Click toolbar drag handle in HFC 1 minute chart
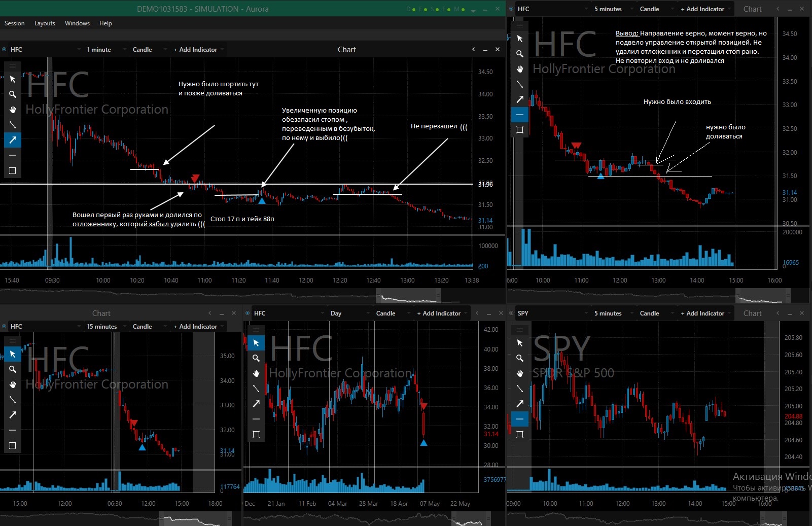 13,66
